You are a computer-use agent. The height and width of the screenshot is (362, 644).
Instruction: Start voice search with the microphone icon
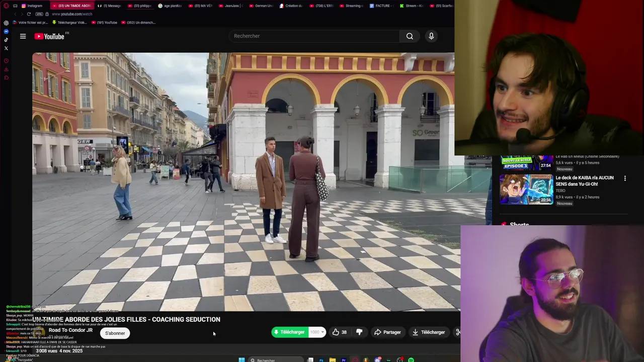[431, 36]
